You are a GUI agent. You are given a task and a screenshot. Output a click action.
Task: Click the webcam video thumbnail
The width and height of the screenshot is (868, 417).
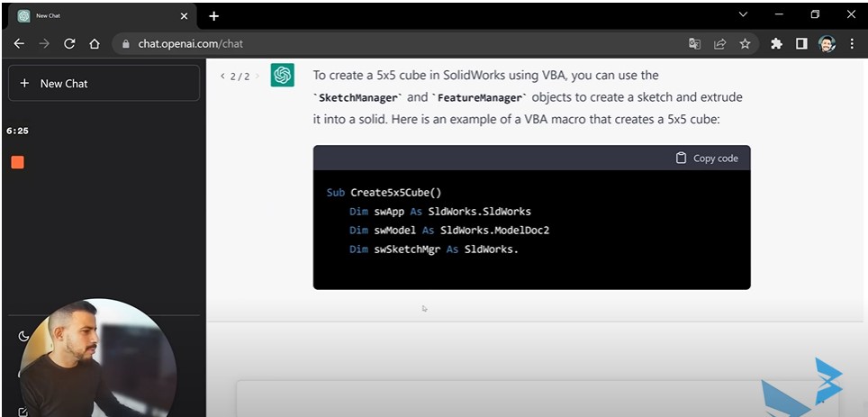tap(98, 358)
